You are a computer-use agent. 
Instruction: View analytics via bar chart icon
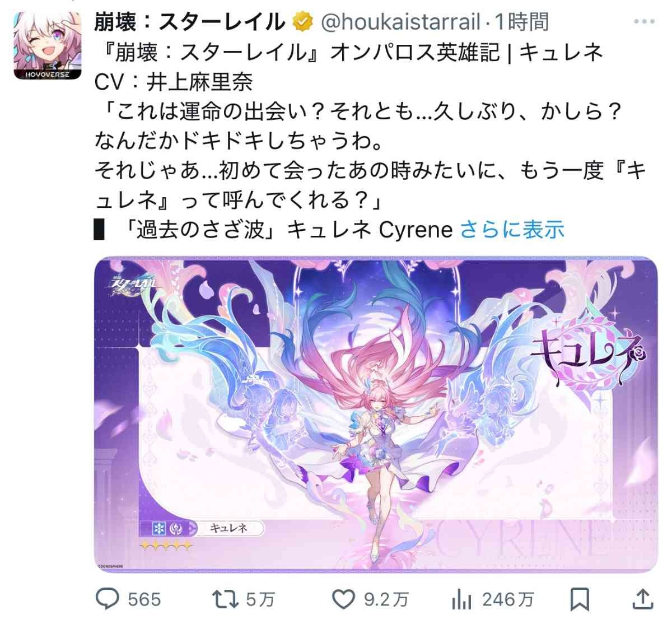tap(461, 600)
